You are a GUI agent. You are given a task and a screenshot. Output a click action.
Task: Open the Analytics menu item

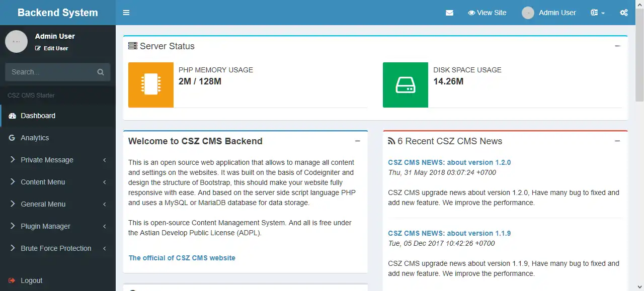pos(35,138)
